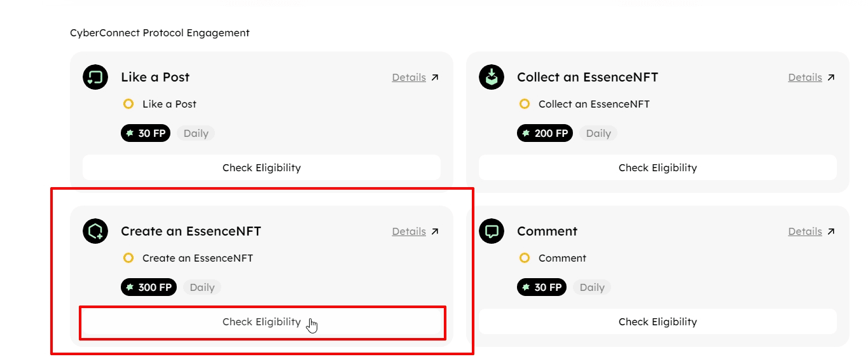Click the Comment chat bubble icon
The image size is (868, 359).
pyautogui.click(x=492, y=231)
